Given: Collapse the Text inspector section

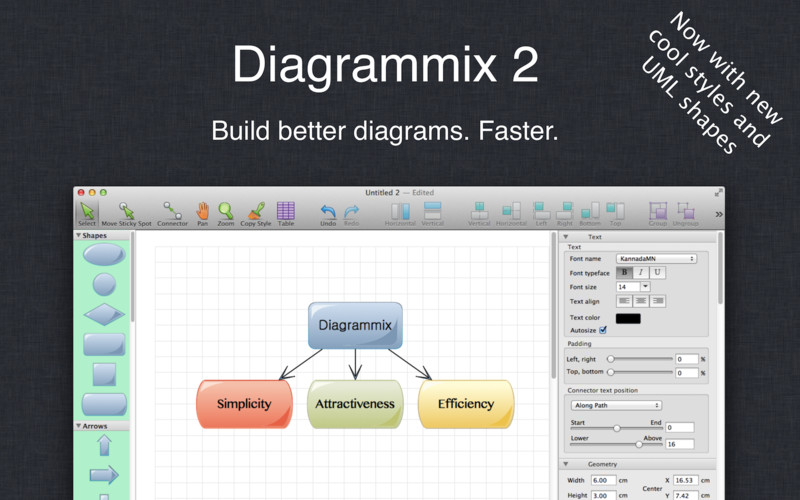Looking at the screenshot, I should [x=565, y=237].
